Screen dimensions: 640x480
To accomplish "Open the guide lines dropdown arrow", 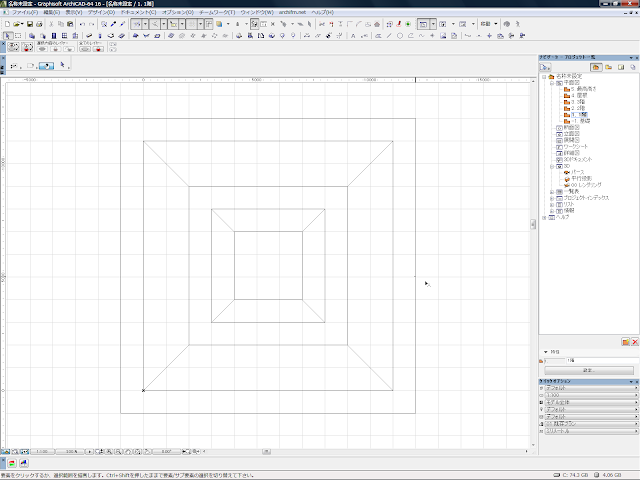I will 145,24.
